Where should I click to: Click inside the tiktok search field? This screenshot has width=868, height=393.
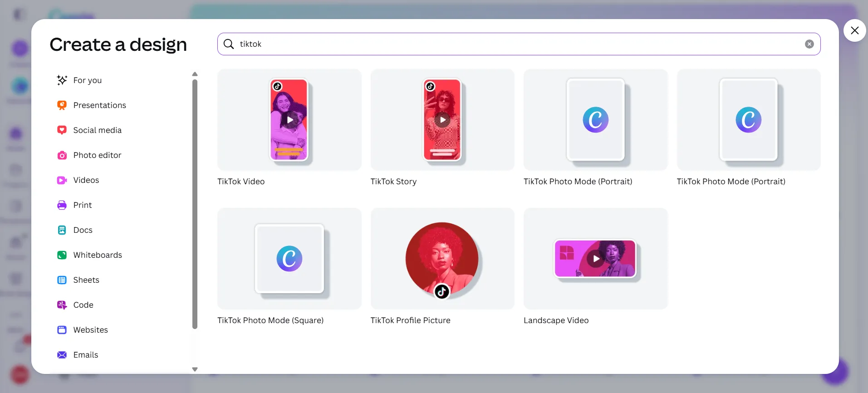click(519, 44)
